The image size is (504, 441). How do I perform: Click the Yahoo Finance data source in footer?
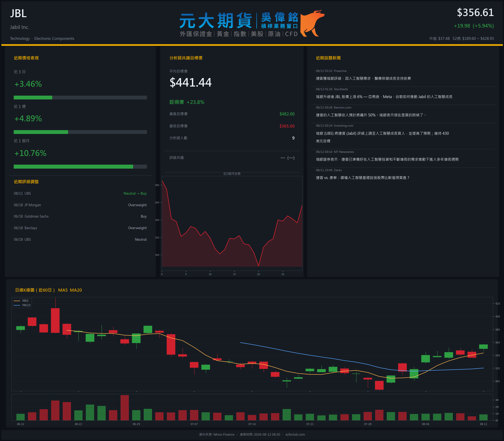coord(217,434)
